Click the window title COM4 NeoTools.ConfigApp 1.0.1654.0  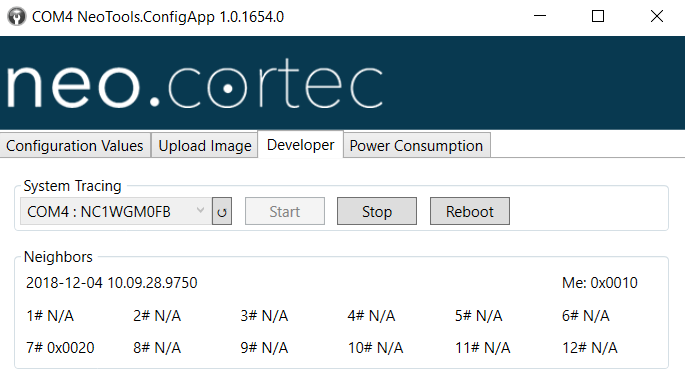click(x=158, y=17)
